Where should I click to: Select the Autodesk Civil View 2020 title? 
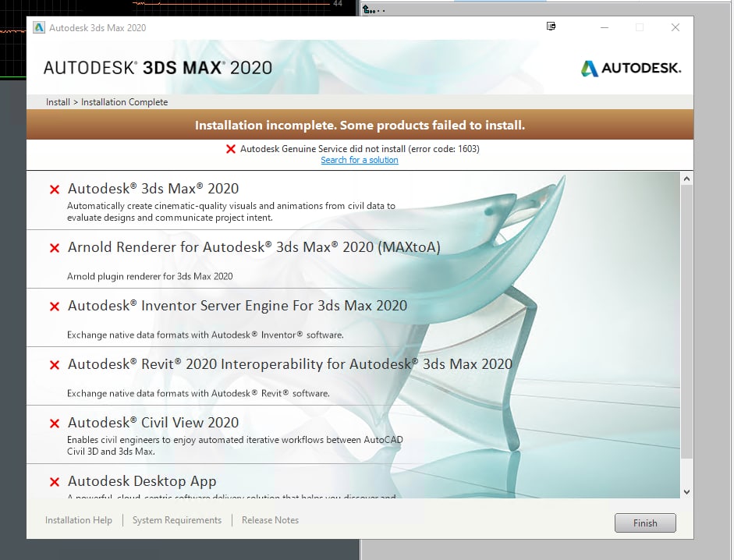[153, 423]
